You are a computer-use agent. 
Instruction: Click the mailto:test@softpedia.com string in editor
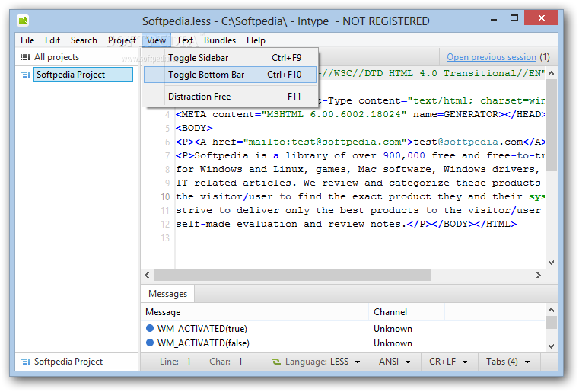(x=325, y=142)
